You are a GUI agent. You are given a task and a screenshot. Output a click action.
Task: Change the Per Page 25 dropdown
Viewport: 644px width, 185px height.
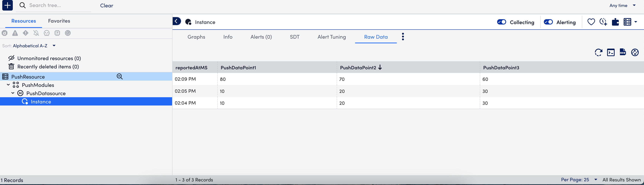pyautogui.click(x=579, y=180)
